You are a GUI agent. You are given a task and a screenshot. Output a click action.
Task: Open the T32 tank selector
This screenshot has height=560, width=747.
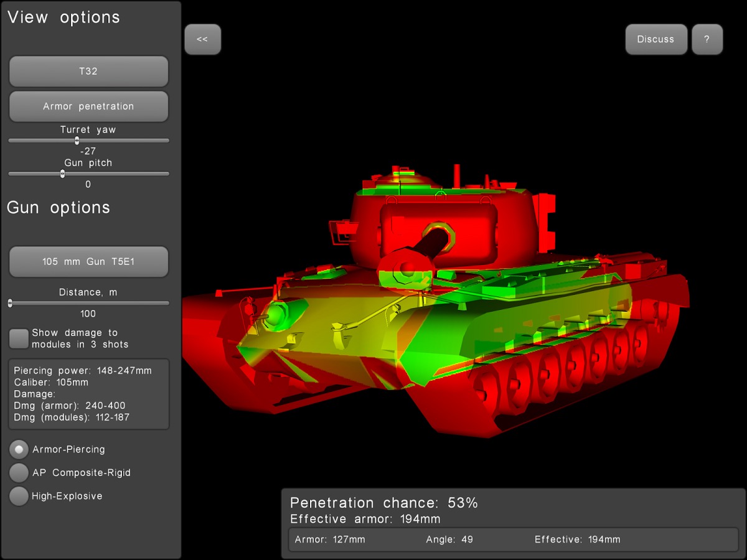point(88,71)
